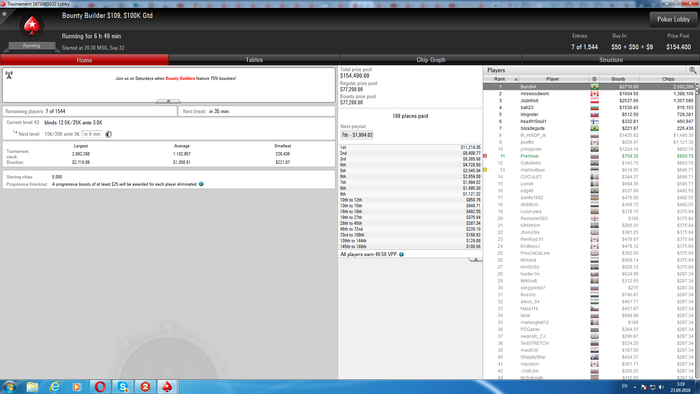
Task: Switch to the Tables tab
Action: click(x=254, y=60)
